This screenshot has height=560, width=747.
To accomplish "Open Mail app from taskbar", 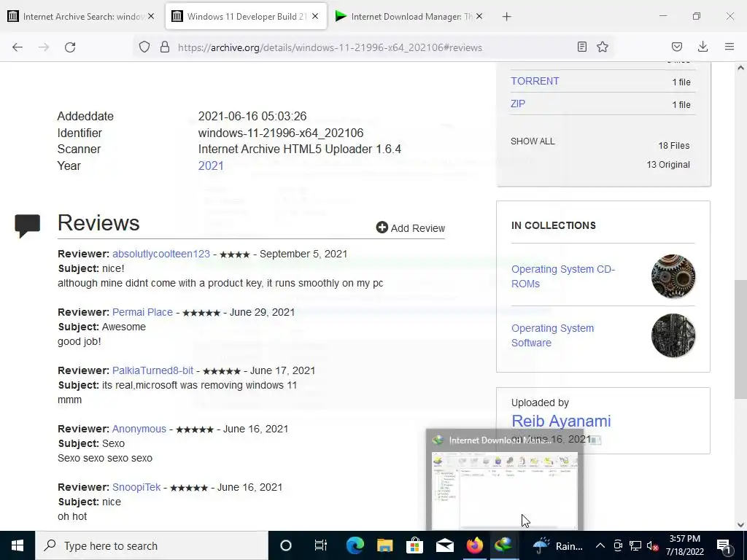I will click(x=445, y=545).
